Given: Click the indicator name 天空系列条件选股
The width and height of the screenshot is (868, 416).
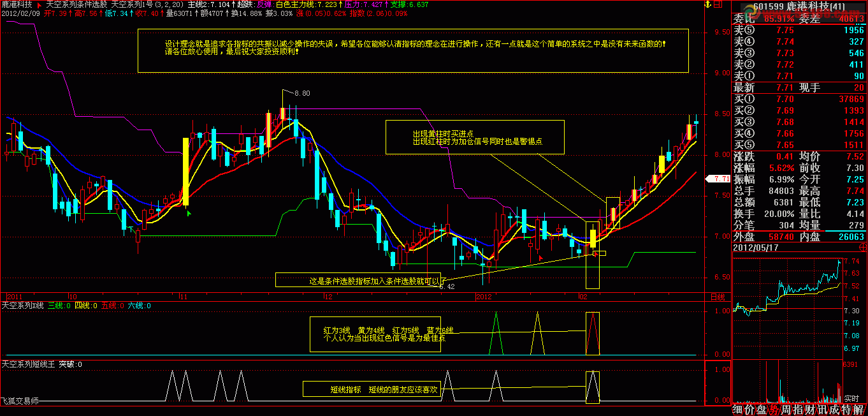Looking at the screenshot, I should pos(76,4).
